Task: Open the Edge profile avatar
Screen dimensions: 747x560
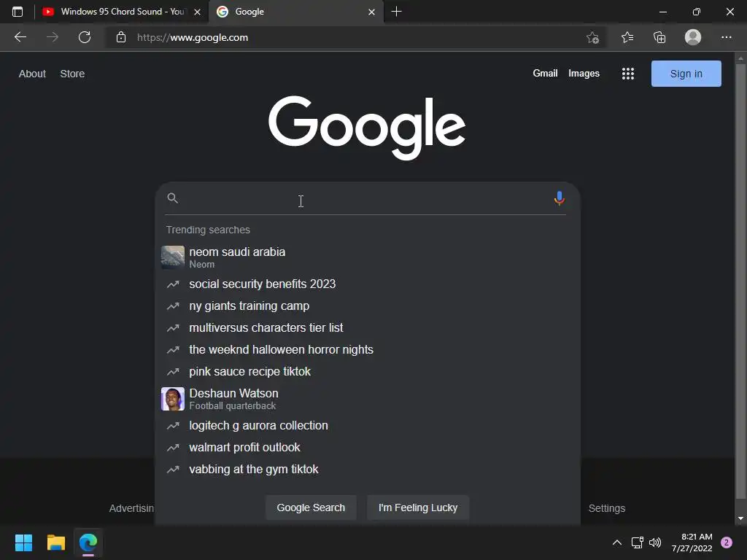Action: tap(693, 37)
